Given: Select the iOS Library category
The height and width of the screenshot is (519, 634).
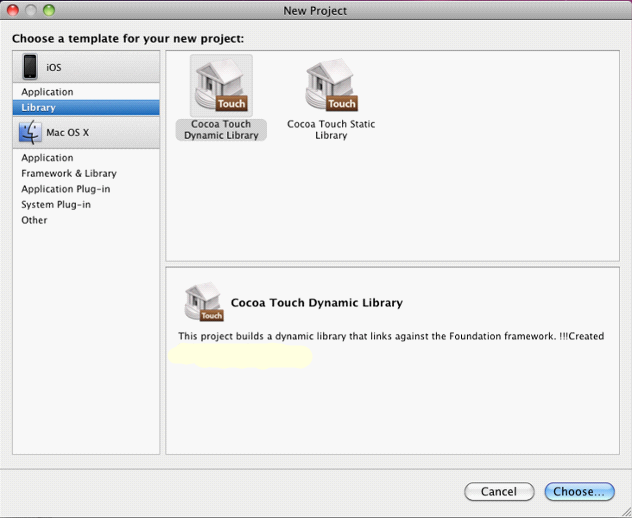Looking at the screenshot, I should (86, 108).
